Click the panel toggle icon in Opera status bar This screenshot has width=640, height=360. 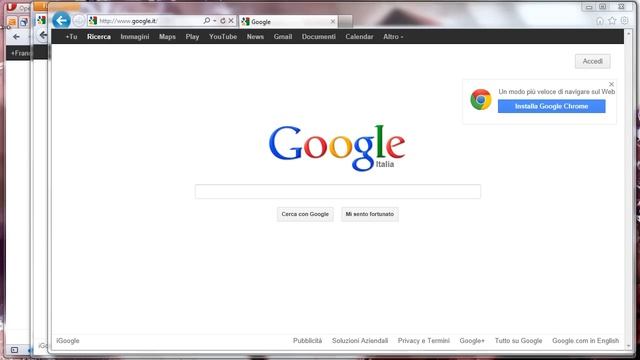tap(14, 350)
